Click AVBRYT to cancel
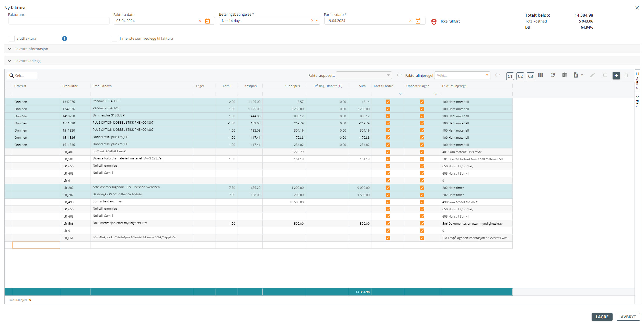 click(x=628, y=317)
